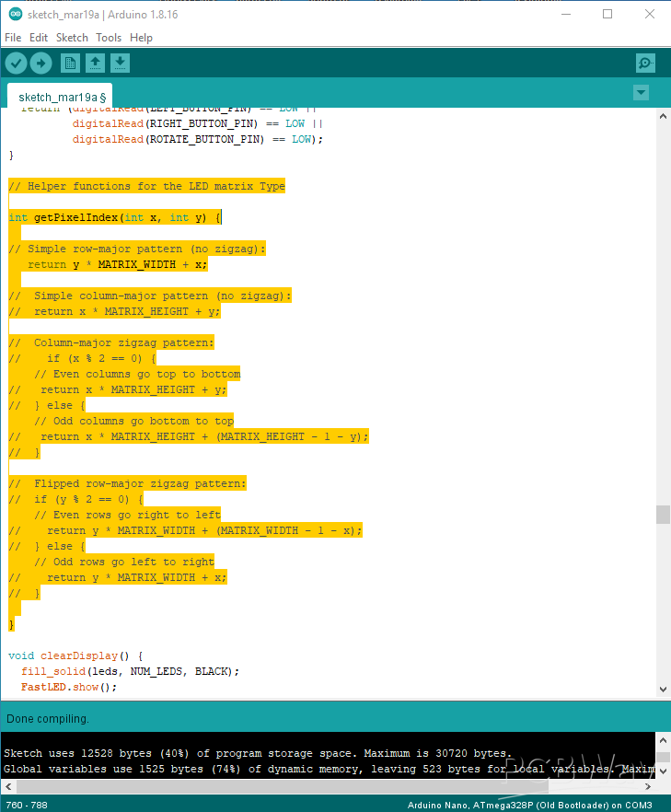
Task: Create a new sketch with New icon
Action: click(70, 63)
